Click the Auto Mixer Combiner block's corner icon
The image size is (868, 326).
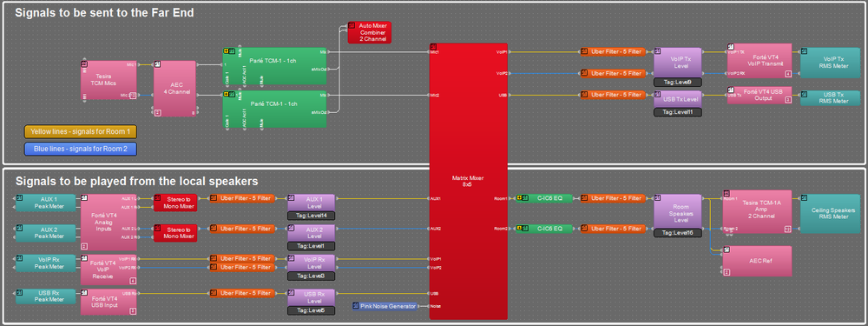tap(351, 25)
